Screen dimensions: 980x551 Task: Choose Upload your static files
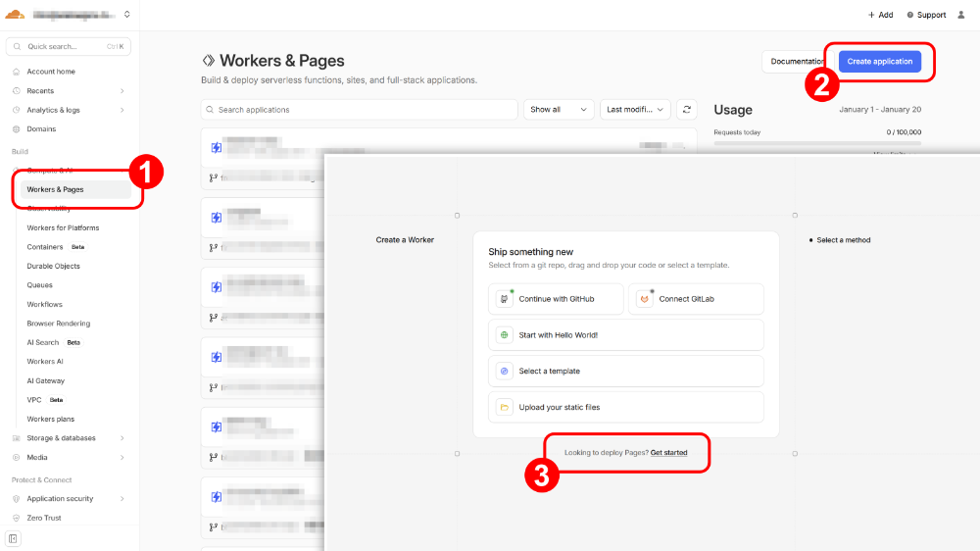[625, 407]
